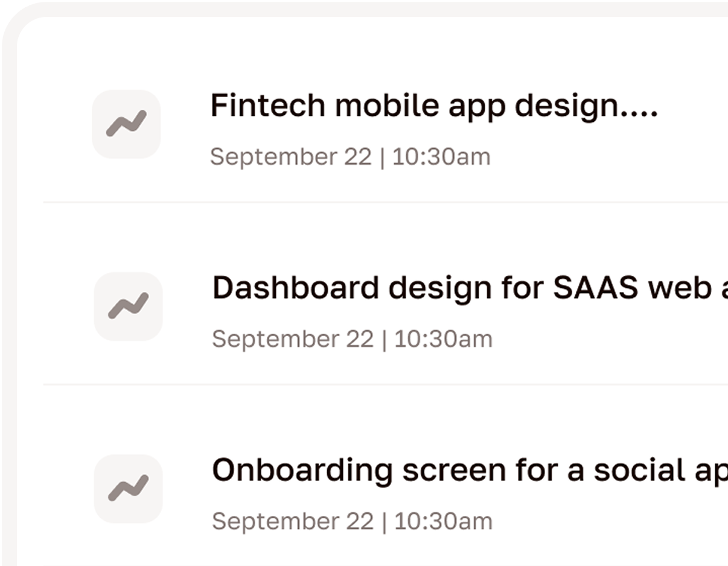This screenshot has width=728, height=566.
Task: Click September 22 under the Onboarding entry
Action: [x=293, y=521]
